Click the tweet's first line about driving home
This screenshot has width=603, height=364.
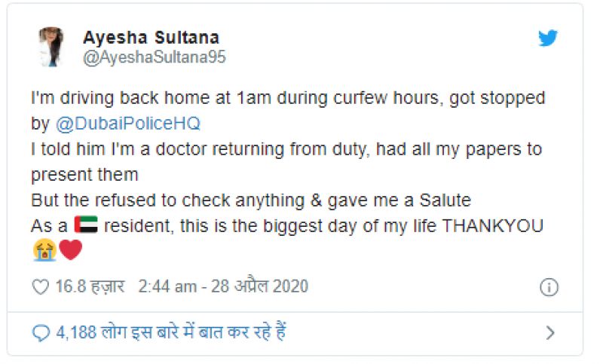[287, 99]
